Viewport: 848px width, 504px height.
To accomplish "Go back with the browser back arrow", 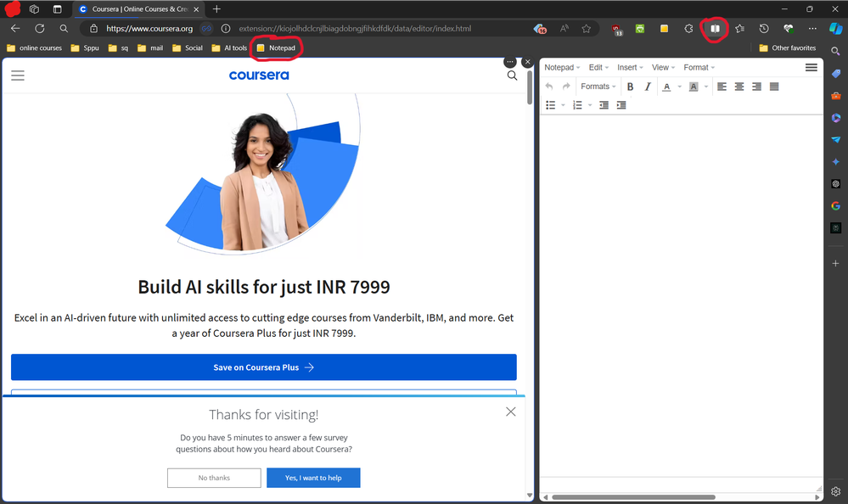I will [15, 29].
